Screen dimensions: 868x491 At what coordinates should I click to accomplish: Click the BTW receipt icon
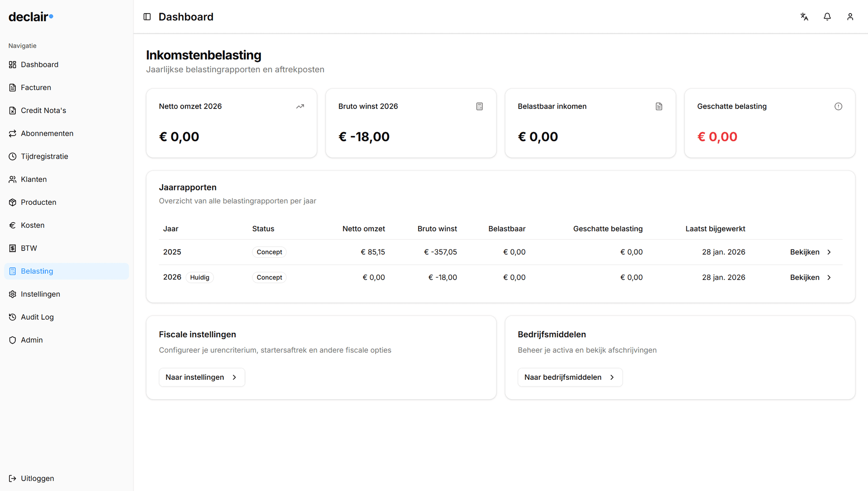click(13, 248)
